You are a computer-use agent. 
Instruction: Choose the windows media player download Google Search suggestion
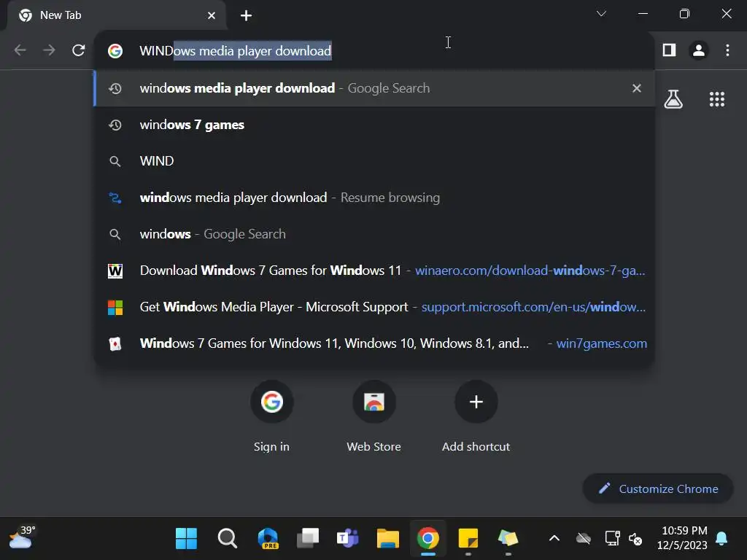(x=374, y=88)
